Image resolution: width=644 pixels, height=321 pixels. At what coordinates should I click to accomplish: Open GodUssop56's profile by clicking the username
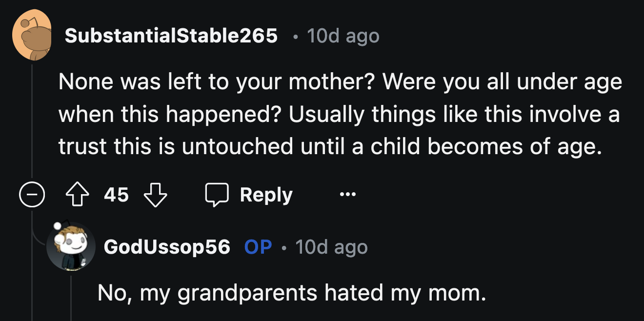(166, 247)
